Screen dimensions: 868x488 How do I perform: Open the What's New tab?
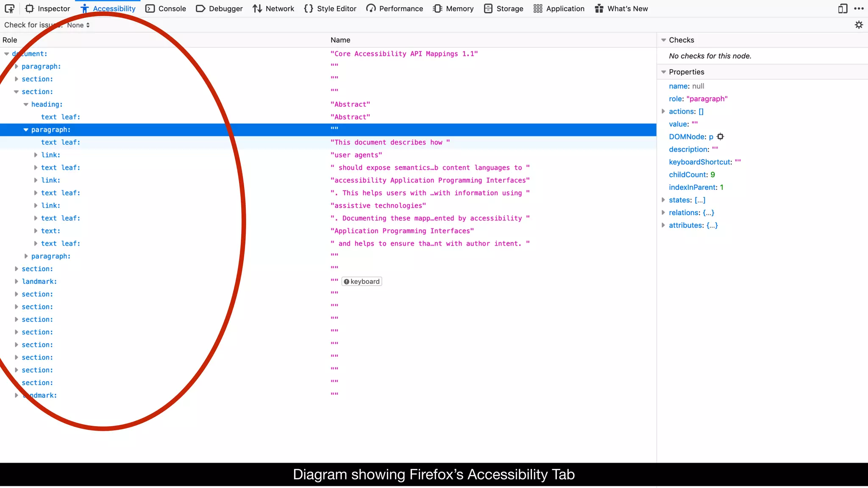621,8
